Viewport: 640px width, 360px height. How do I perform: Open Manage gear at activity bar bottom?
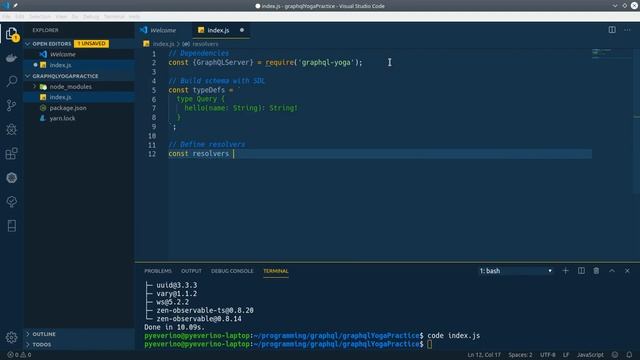pyautogui.click(x=11, y=337)
